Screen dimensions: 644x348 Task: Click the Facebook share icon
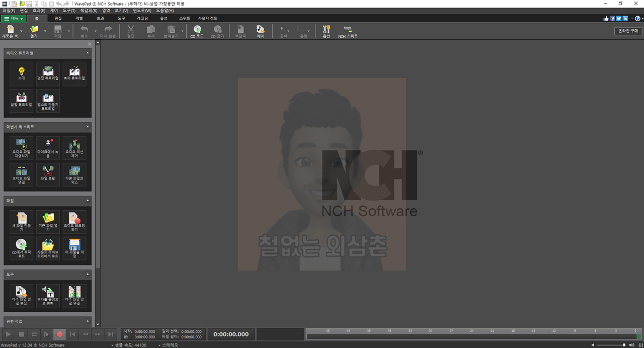(613, 19)
